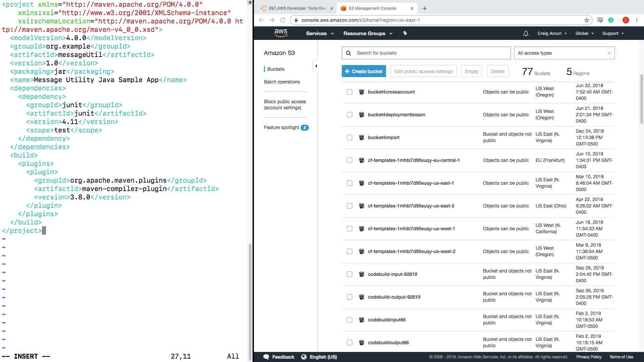Click the AWS logo home icon
The height and width of the screenshot is (362, 644).
[x=281, y=33]
